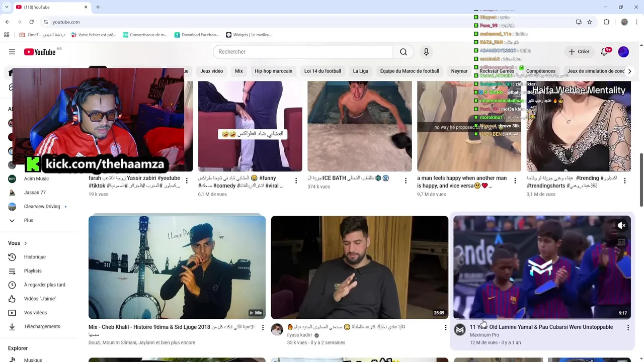Open the YouTube hamburger guide menu

[12, 52]
